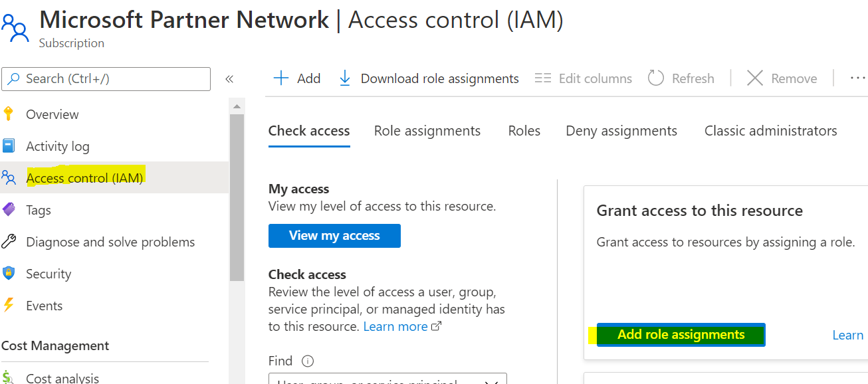Screen dimensions: 868x384
Task: Click into the Search (Ctrl+/) field
Action: [106, 78]
